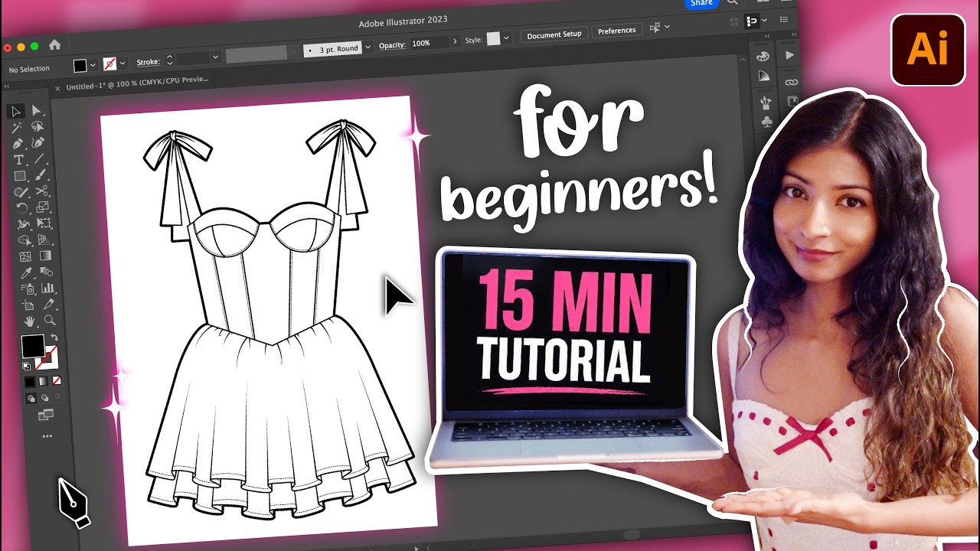Reset default fill and stroke
The image size is (980, 551).
click(27, 367)
